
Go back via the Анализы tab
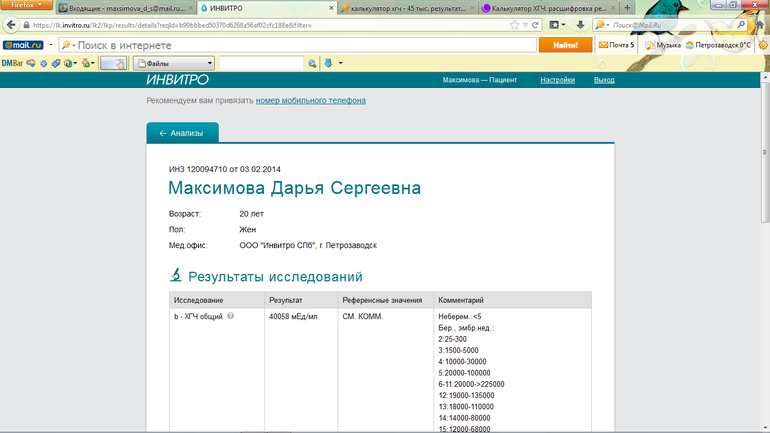click(x=182, y=133)
